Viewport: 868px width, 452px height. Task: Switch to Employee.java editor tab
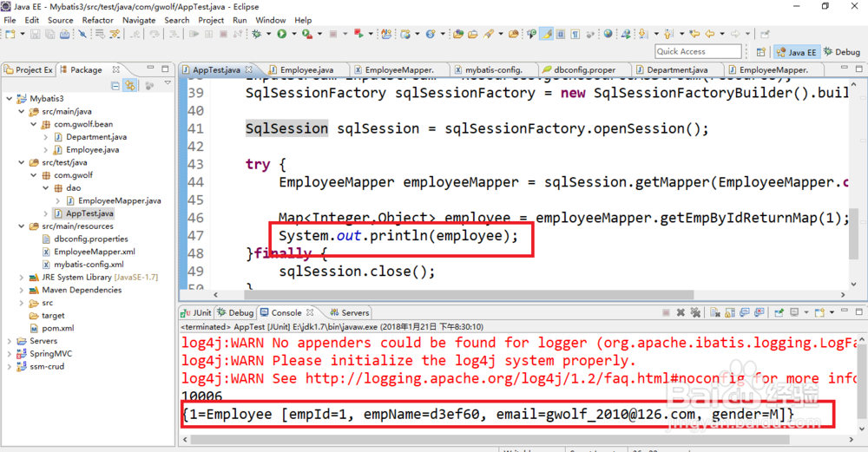pos(306,69)
